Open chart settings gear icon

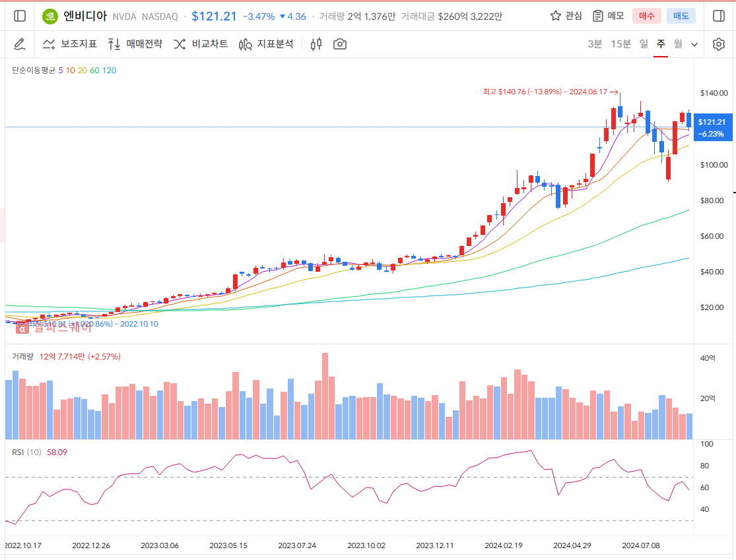point(719,44)
